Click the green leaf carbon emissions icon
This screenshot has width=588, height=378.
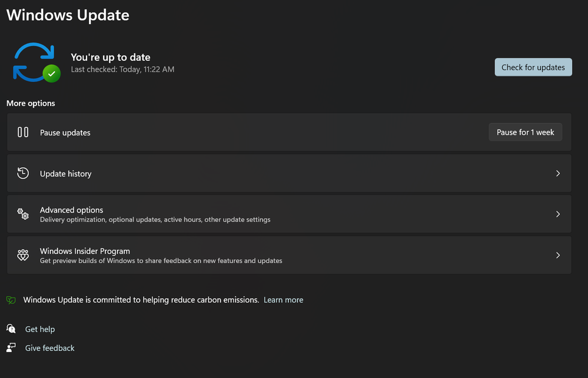coord(11,300)
